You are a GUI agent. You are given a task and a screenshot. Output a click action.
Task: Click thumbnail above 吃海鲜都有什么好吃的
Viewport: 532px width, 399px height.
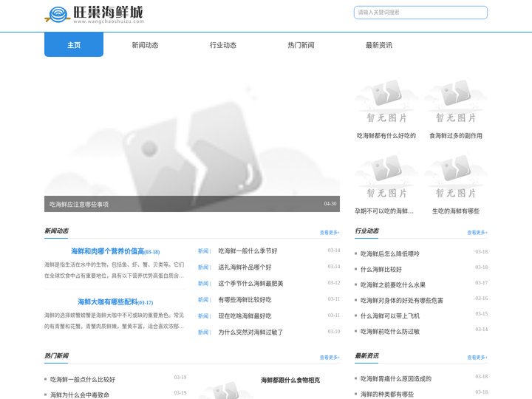(x=386, y=101)
